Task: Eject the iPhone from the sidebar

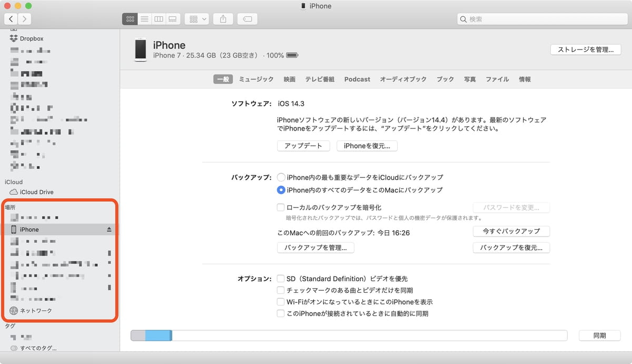Action: click(110, 230)
